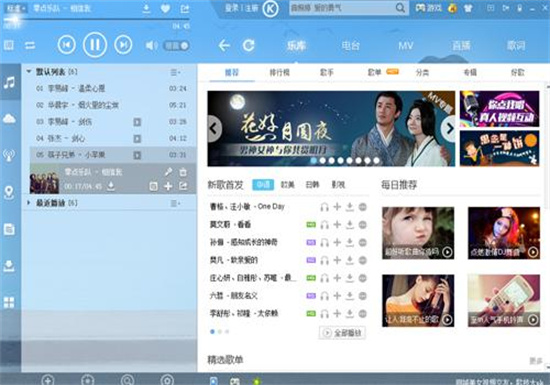Click the refresh icon beside the back arrow

click(249, 45)
